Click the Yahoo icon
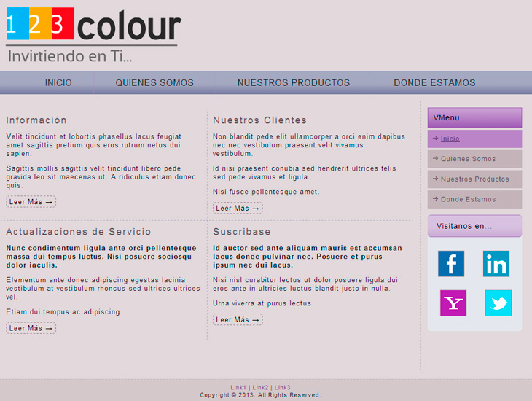532x401 pixels. tap(453, 303)
